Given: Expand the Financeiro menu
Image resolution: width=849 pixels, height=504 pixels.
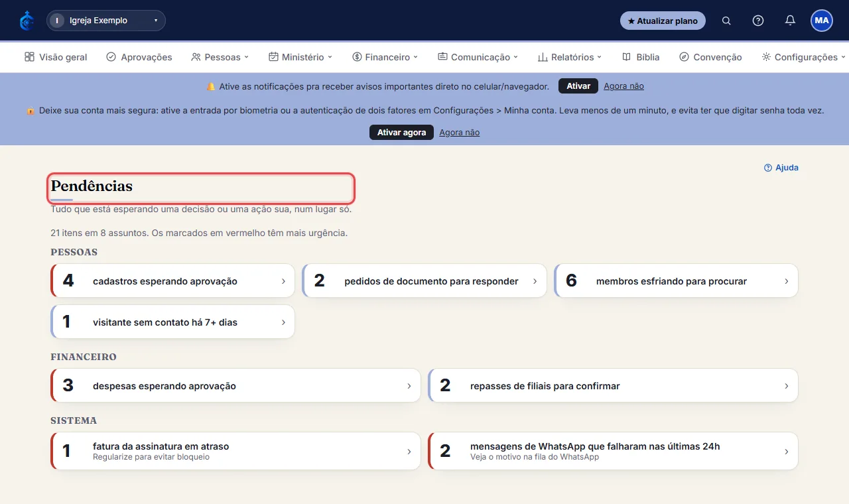Looking at the screenshot, I should (x=385, y=57).
